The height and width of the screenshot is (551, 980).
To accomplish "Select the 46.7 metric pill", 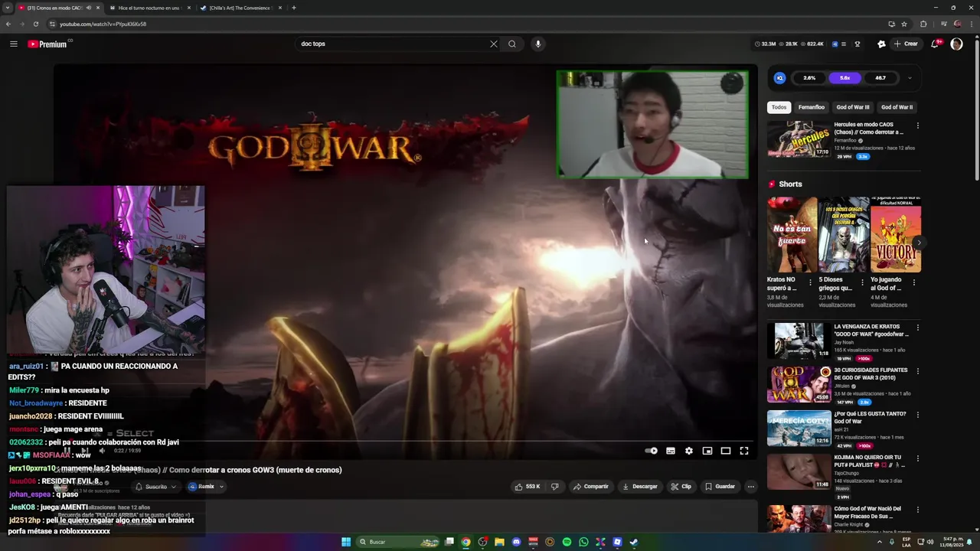I will point(880,77).
